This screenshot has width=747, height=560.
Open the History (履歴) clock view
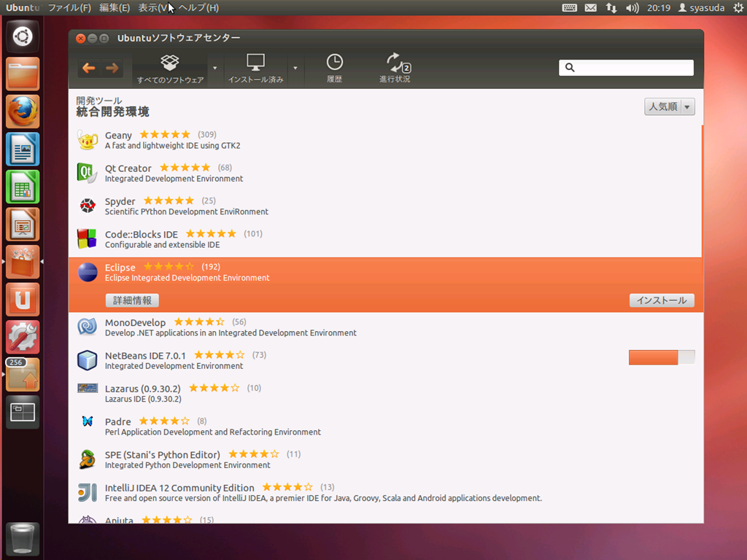click(334, 69)
